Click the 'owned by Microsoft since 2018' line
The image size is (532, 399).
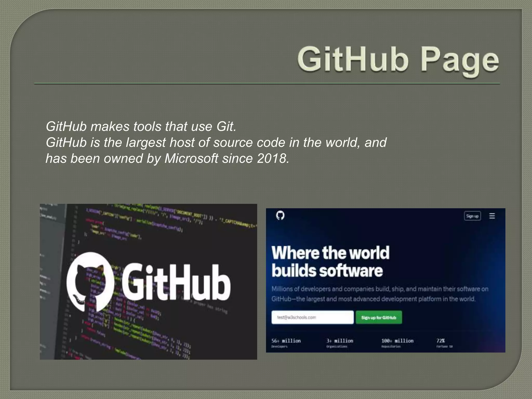tap(168, 158)
